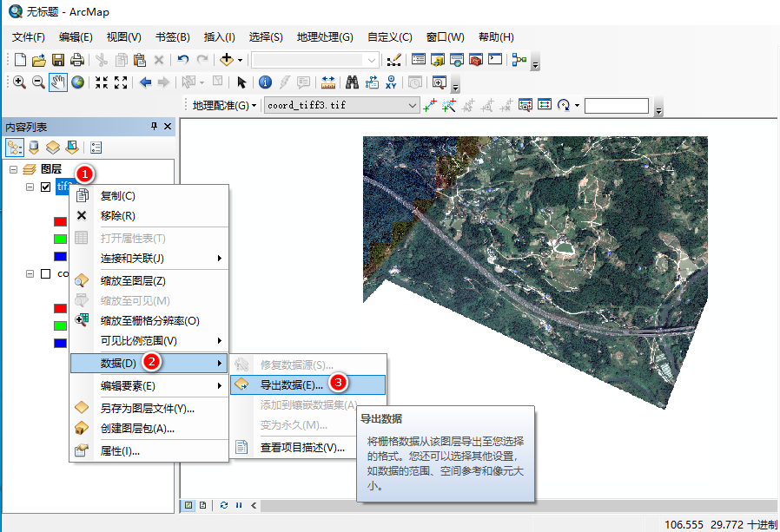List by Visibility layers icon
The height and width of the screenshot is (532, 780).
53,148
